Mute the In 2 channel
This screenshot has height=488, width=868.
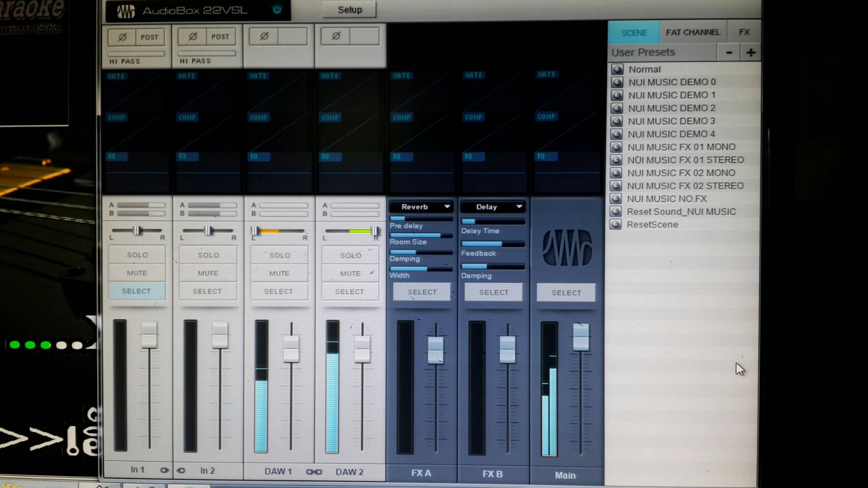pos(208,273)
